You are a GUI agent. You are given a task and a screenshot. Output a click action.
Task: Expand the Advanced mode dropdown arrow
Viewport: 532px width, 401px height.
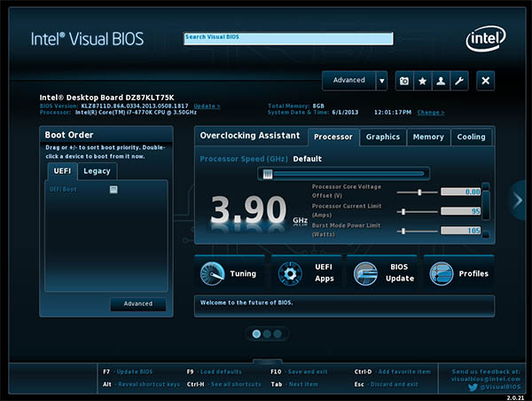(x=381, y=81)
